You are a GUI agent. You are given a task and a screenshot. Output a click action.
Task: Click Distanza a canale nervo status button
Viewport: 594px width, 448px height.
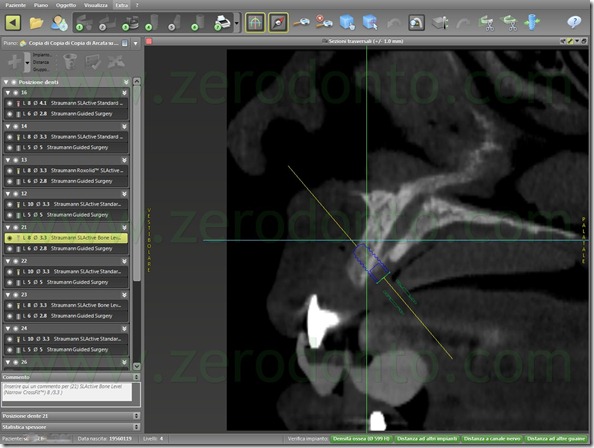(492, 439)
